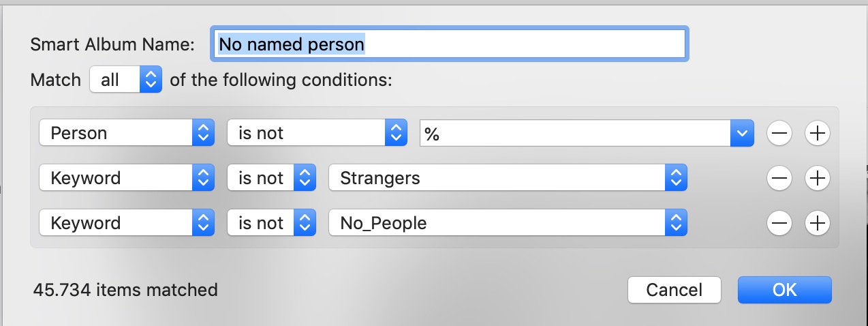Expand the % person value combo box arrow

(742, 134)
